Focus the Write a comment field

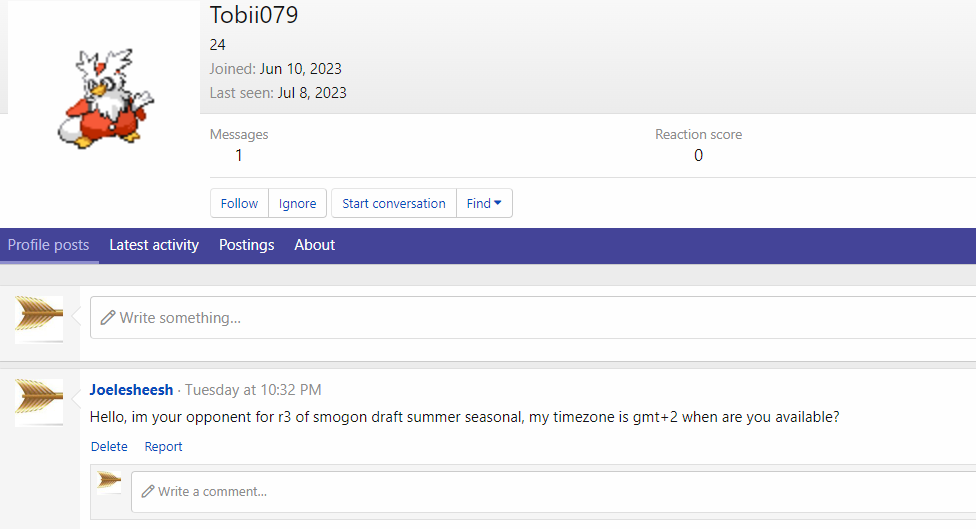pos(550,492)
